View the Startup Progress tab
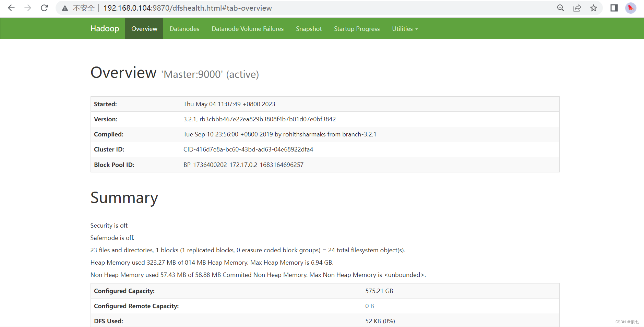 357,28
